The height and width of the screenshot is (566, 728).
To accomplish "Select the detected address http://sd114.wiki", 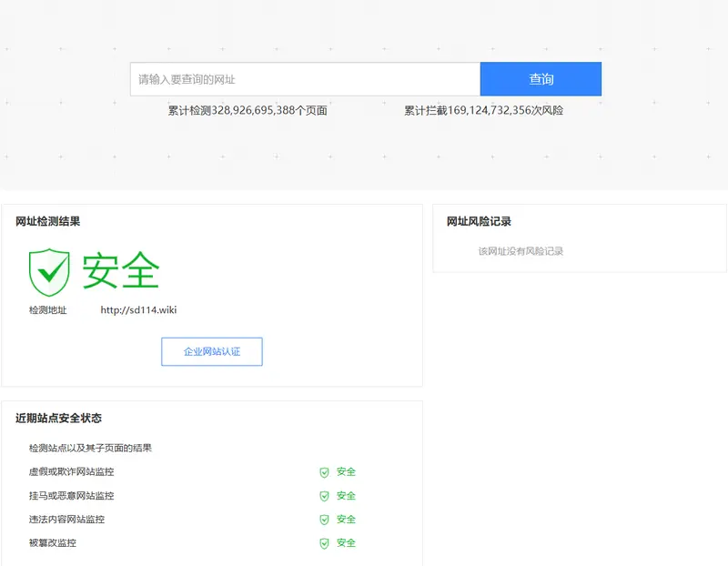I will (139, 309).
